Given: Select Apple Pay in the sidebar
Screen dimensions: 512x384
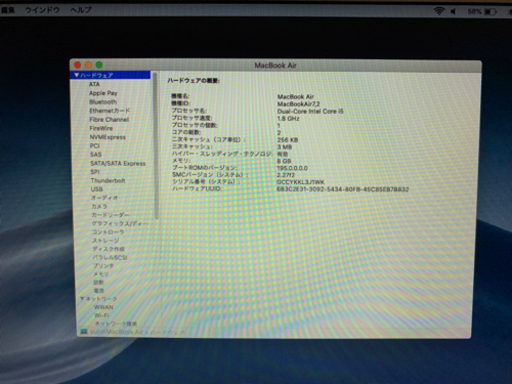Looking at the screenshot, I should [103, 93].
